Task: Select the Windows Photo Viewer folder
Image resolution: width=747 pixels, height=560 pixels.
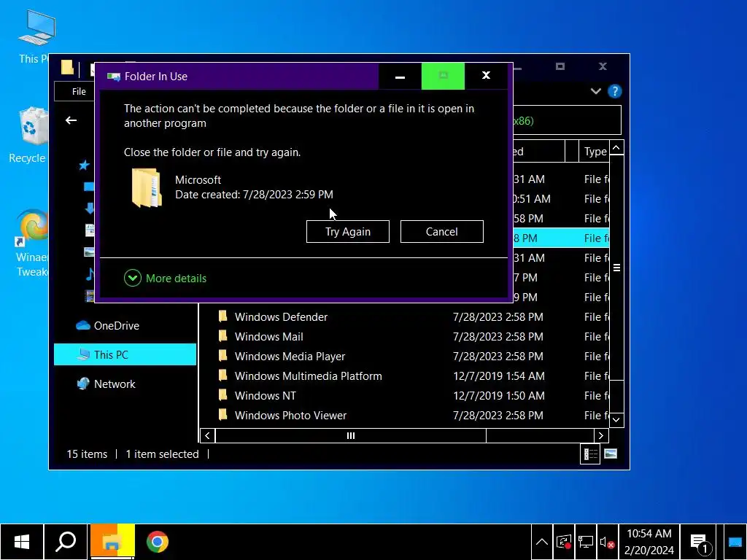Action: point(290,415)
